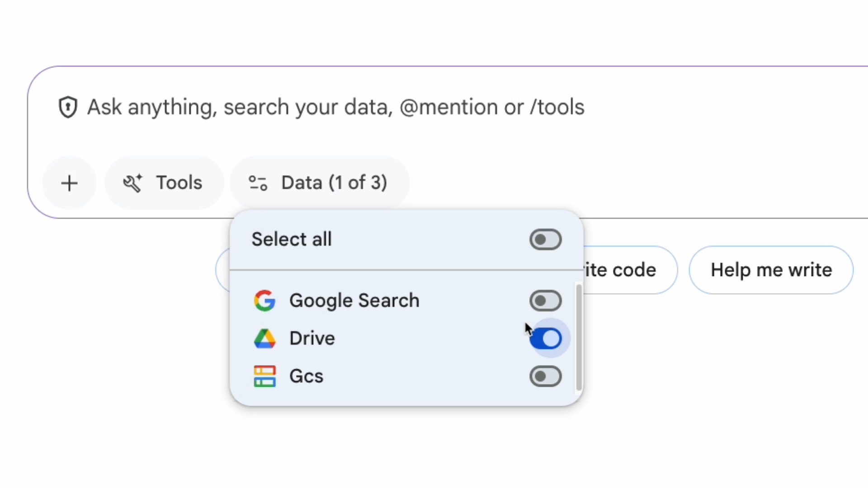Choose the Gcs entry label

point(306,376)
